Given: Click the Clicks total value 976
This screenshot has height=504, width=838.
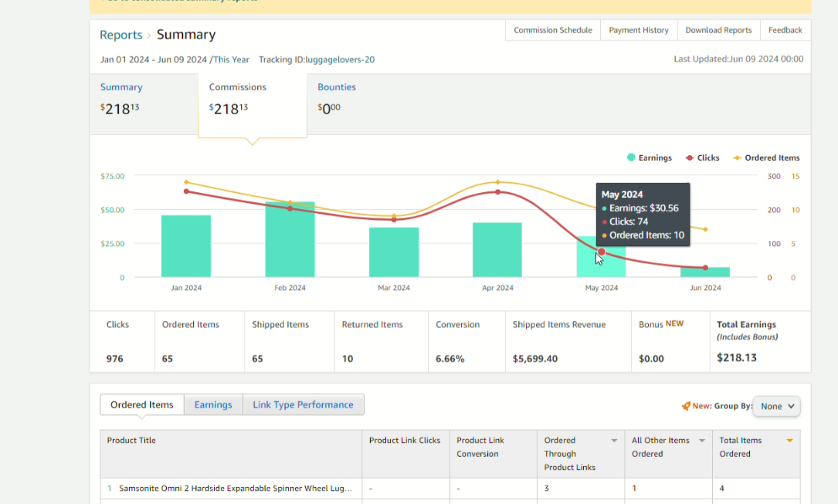Looking at the screenshot, I should click(x=114, y=359).
